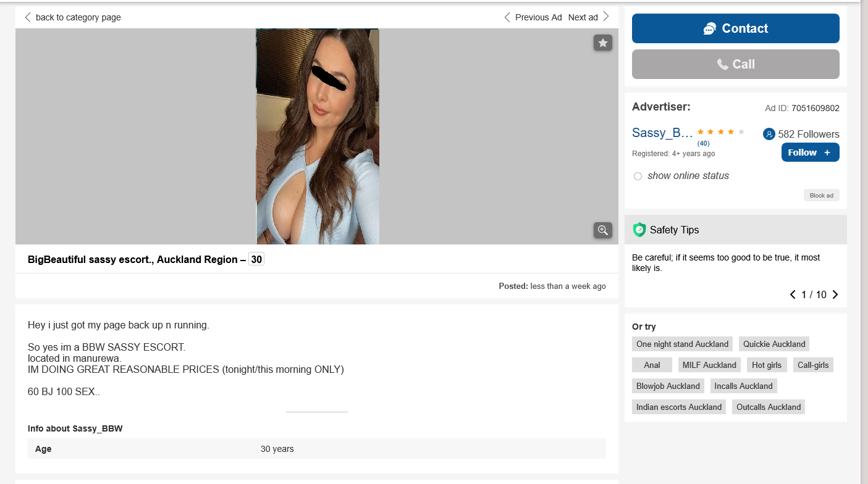Screen dimensions: 868x484
Task: Select the Incalls Auckland tag
Action: click(743, 386)
